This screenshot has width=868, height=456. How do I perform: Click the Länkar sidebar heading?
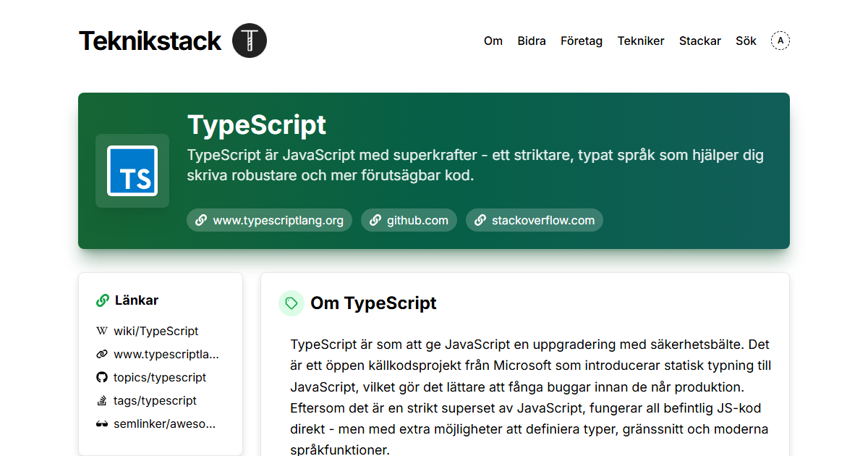pyautogui.click(x=137, y=300)
